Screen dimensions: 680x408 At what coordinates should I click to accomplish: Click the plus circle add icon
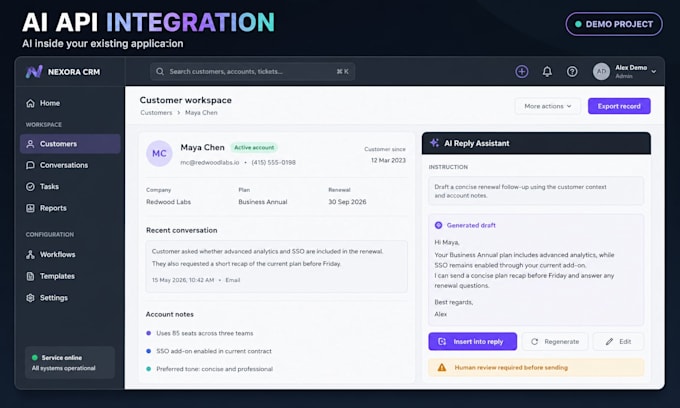point(522,72)
